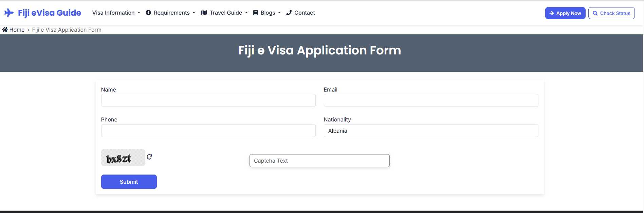Viewport: 644px width, 213px height.
Task: Click the arrow icon in Apply Now
Action: [x=552, y=13]
